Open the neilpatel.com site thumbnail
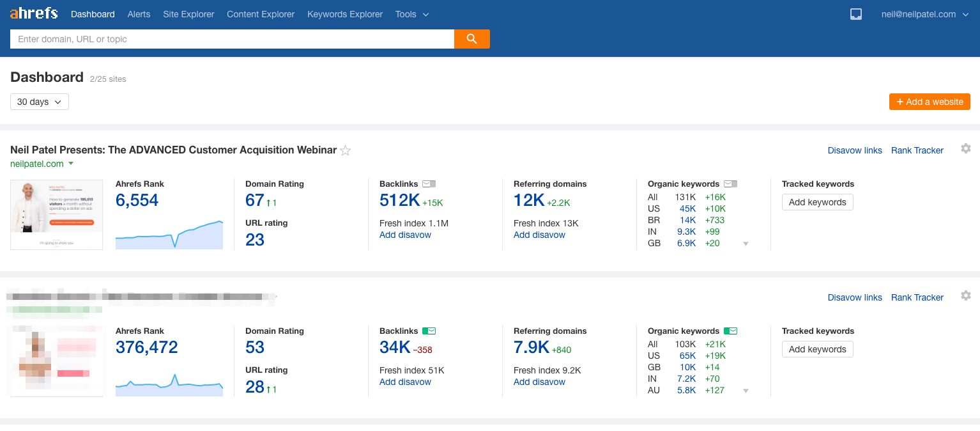This screenshot has width=980, height=431. (56, 214)
